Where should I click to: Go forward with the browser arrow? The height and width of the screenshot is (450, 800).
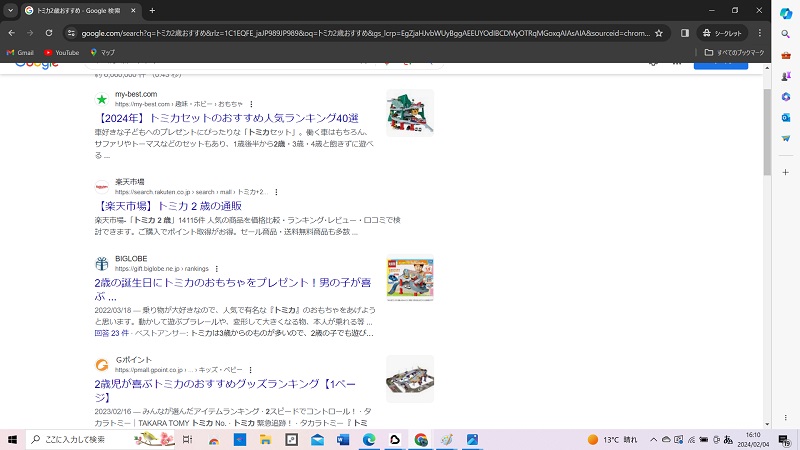coord(30,33)
